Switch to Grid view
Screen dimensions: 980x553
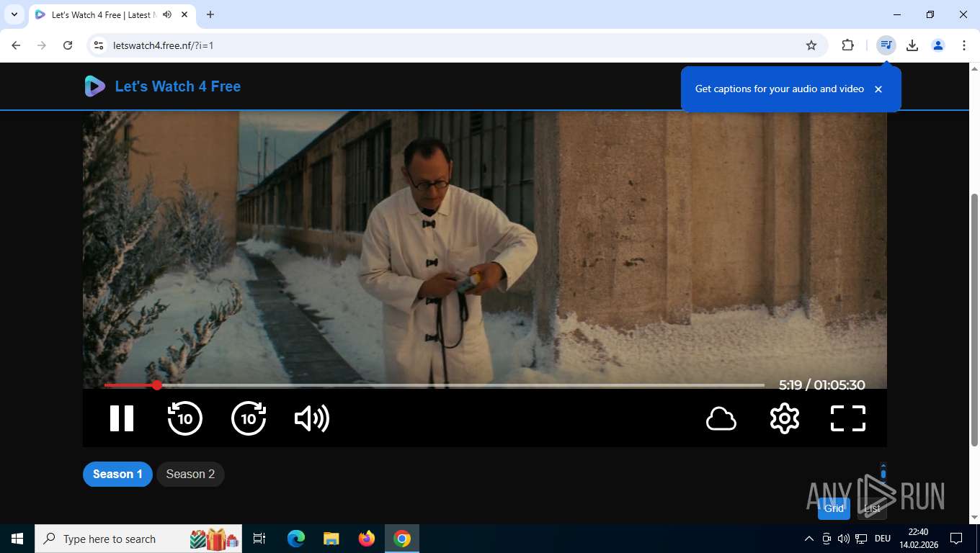coord(834,508)
